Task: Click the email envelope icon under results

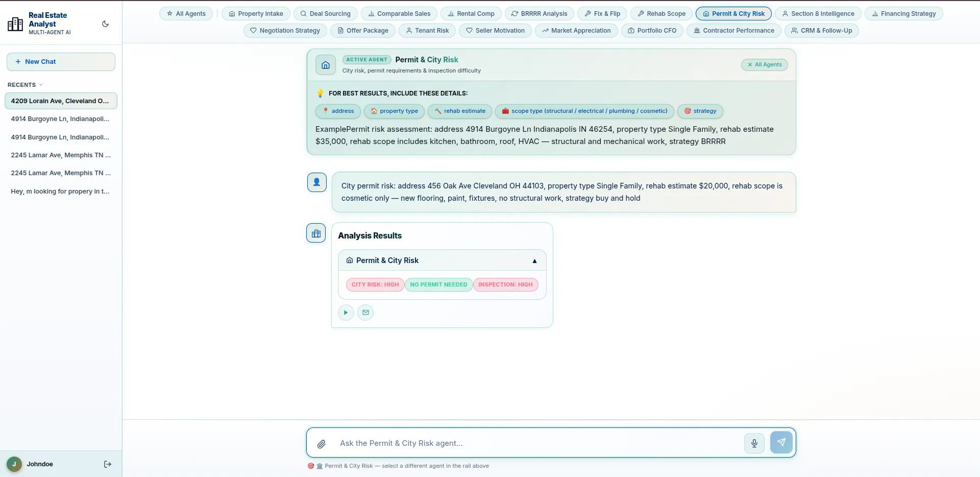Action: [x=365, y=313]
